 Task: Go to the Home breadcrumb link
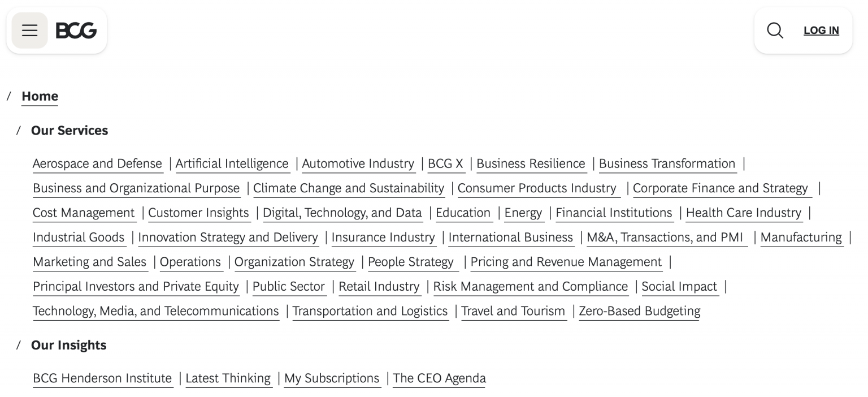pyautogui.click(x=40, y=96)
